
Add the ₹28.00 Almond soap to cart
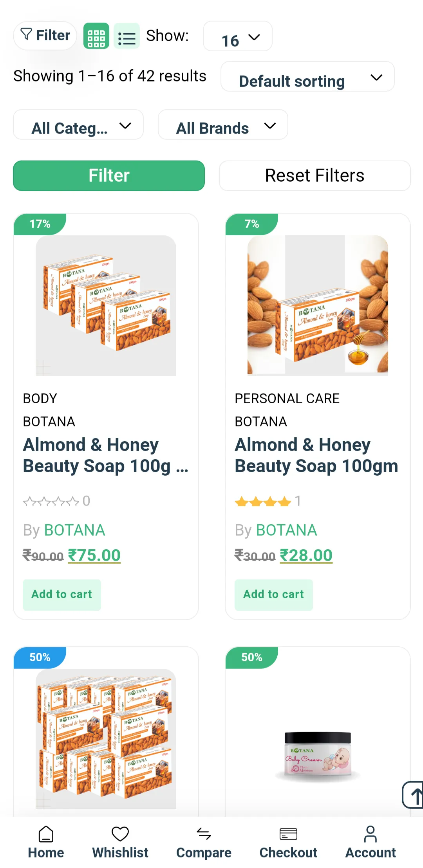point(273,594)
